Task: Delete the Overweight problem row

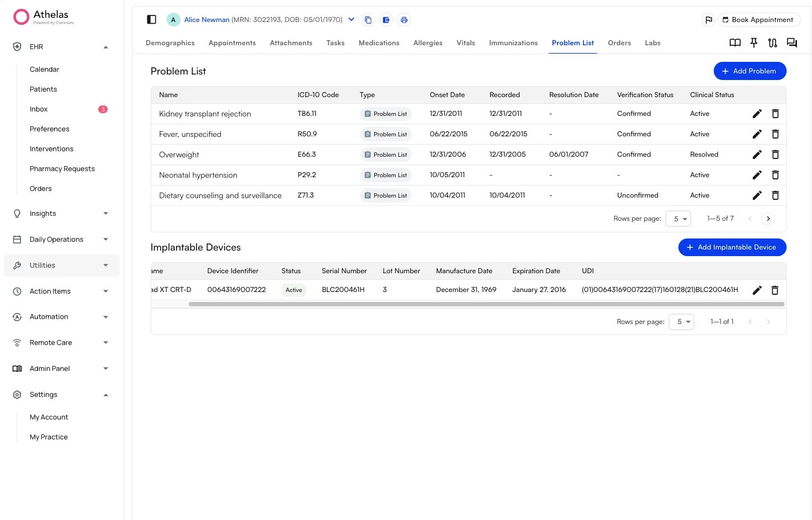Action: (x=775, y=155)
